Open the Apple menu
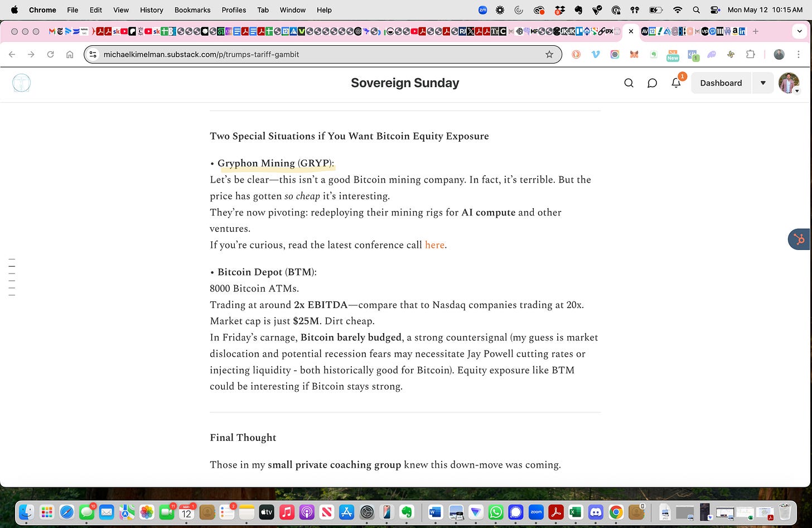The height and width of the screenshot is (528, 812). (14, 9)
